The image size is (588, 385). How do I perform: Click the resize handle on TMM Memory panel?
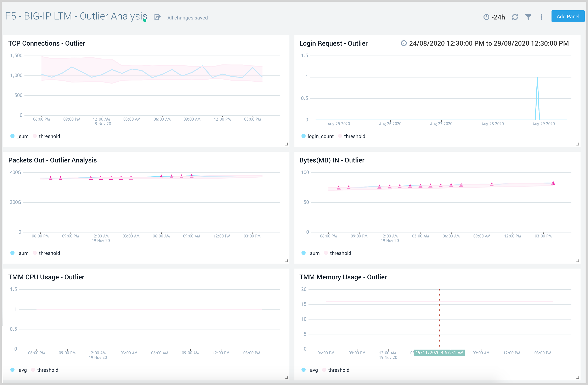578,377
